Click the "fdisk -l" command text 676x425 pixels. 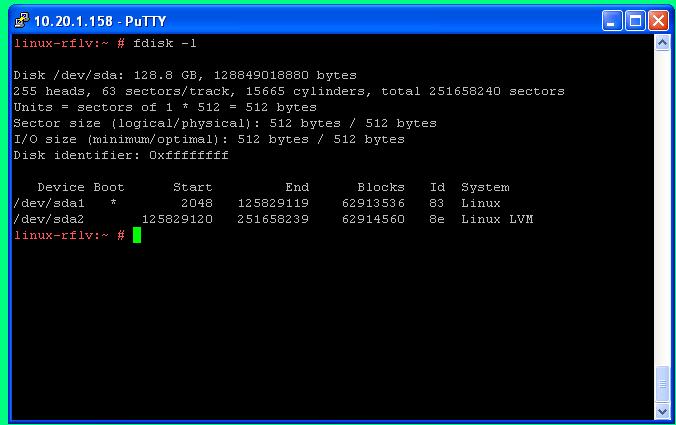tap(165, 43)
